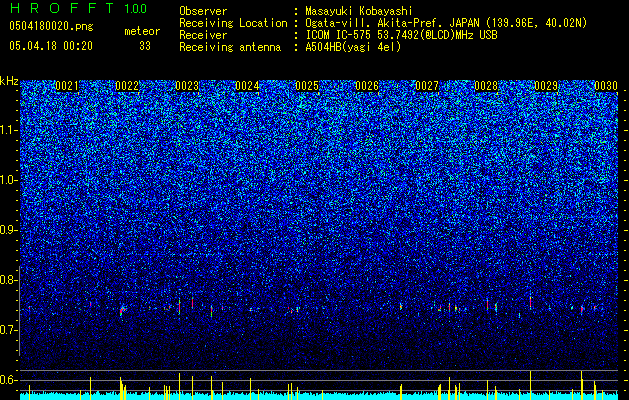Click the ICOM IC-575 53.7492 MHz USB text
This screenshot has width=629, height=400.
click(x=401, y=35)
